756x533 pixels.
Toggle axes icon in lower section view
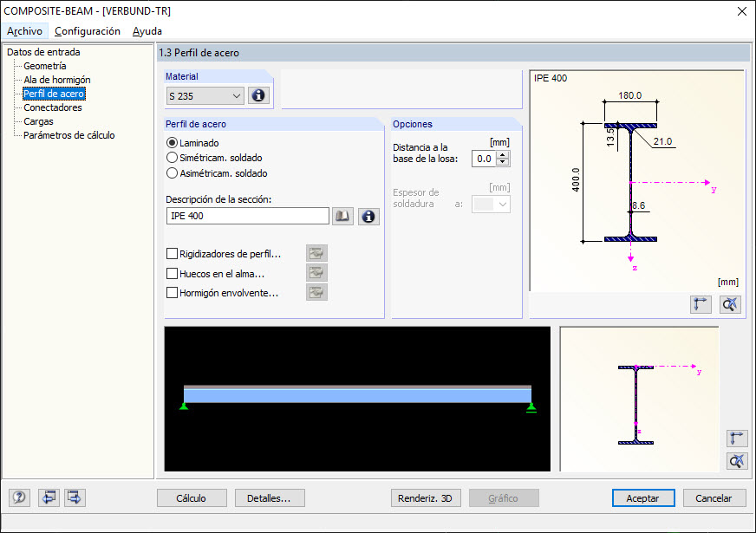pos(737,438)
